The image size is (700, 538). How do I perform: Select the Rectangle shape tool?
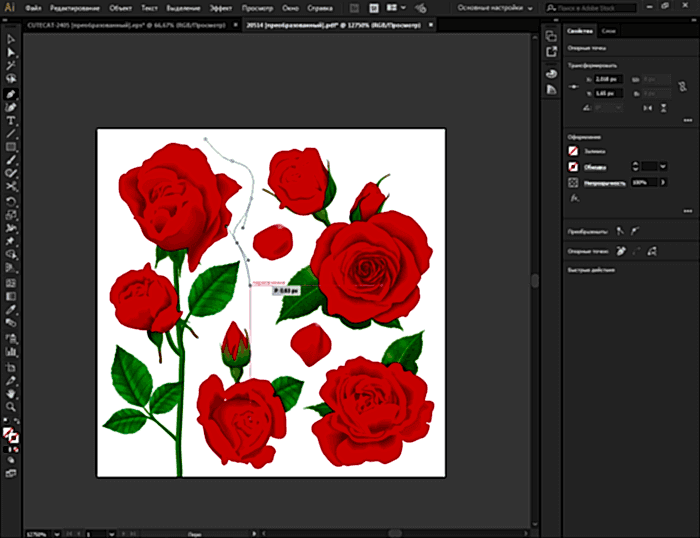coord(11,147)
